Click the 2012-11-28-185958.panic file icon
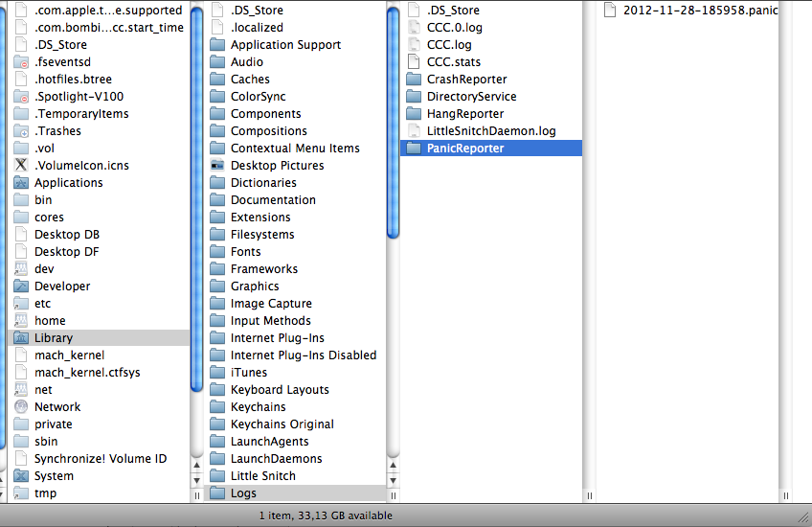The image size is (812, 527). [610, 10]
